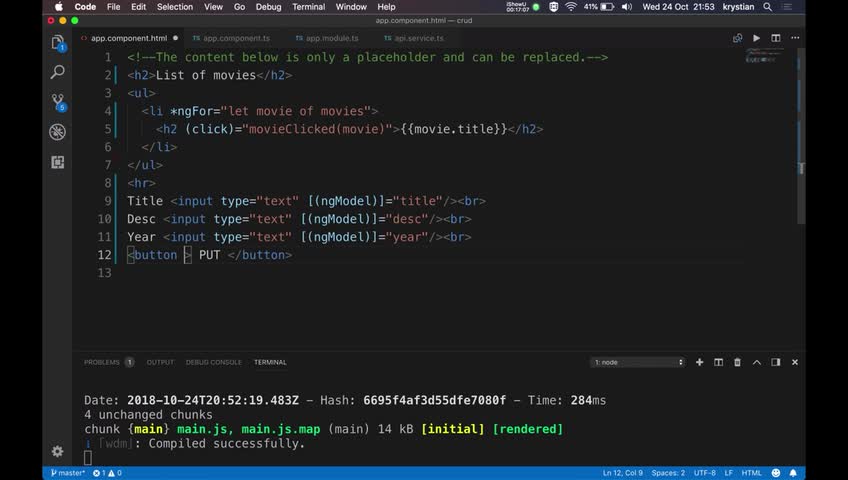Open the Apple menu
Viewport: 848px width, 480px height.
tap(58, 7)
